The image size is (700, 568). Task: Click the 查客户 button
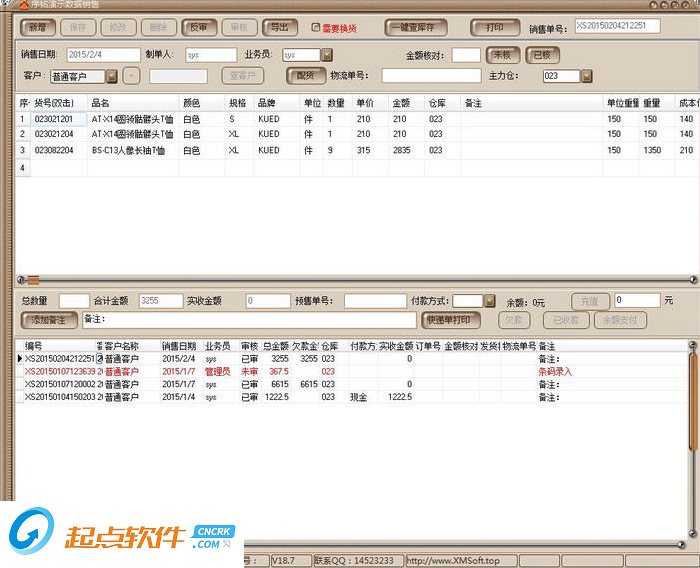click(243, 76)
